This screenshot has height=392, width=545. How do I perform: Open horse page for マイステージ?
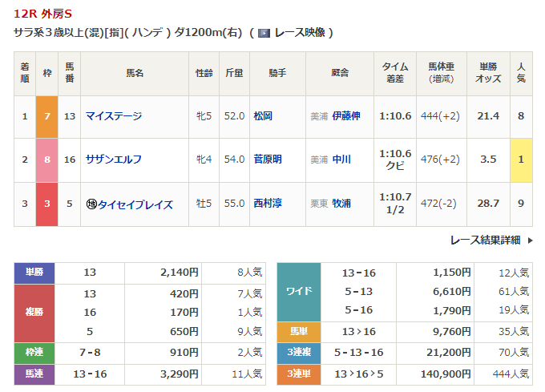pos(114,116)
